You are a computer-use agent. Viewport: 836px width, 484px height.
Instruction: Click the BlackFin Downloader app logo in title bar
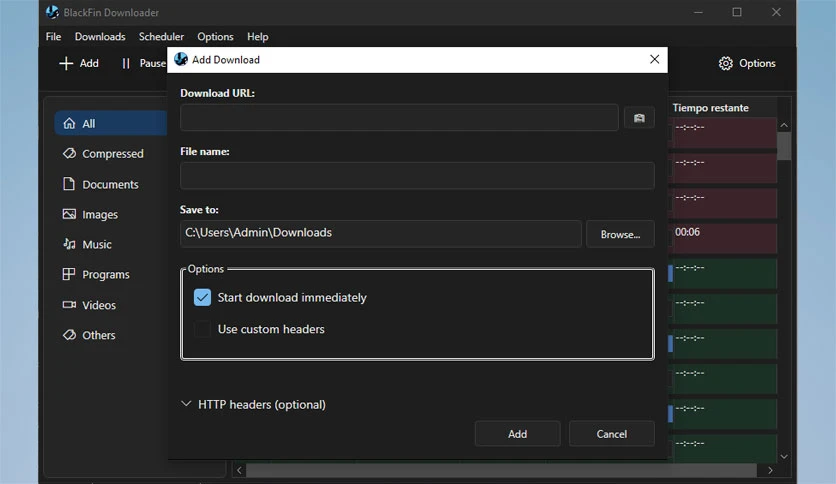(52, 12)
